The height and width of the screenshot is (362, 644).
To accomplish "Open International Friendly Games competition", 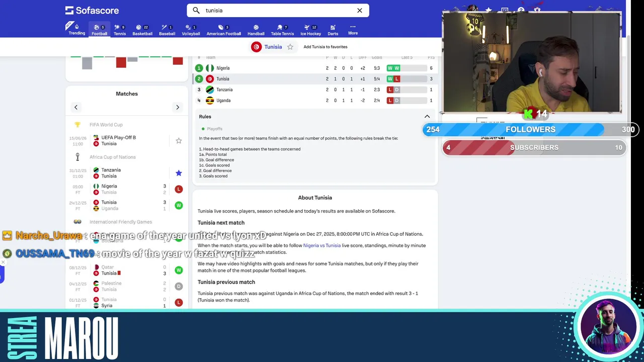I will (121, 222).
